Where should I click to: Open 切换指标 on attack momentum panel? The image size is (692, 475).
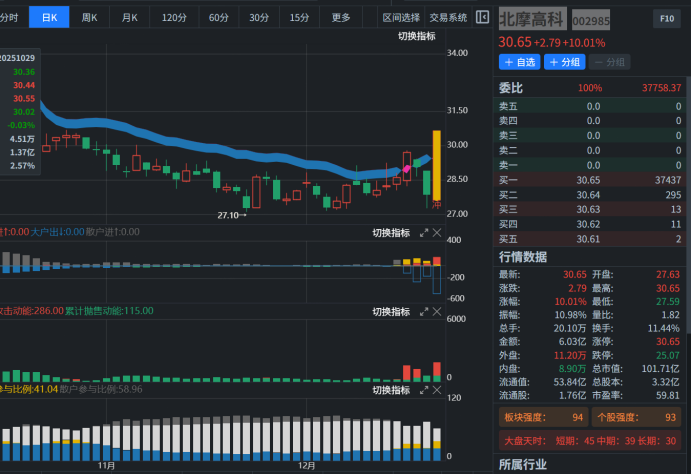coord(391,312)
